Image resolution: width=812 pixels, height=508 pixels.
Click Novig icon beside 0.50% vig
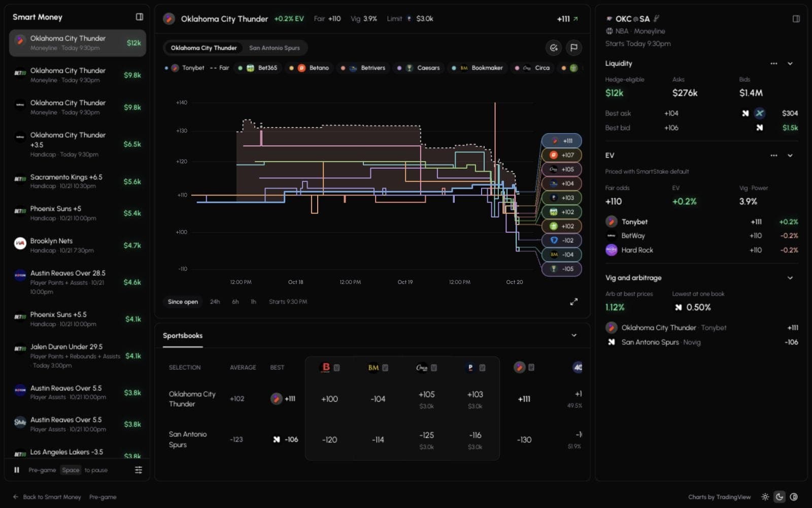click(x=678, y=307)
